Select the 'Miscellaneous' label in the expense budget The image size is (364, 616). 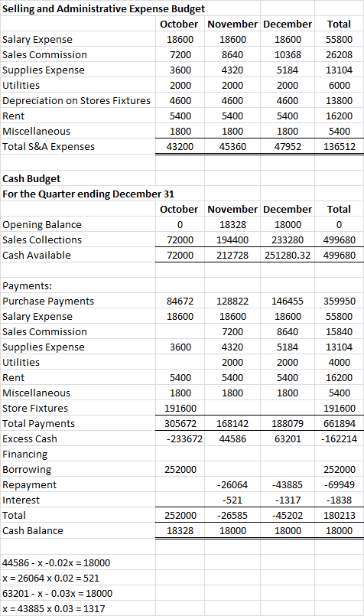click(x=36, y=131)
